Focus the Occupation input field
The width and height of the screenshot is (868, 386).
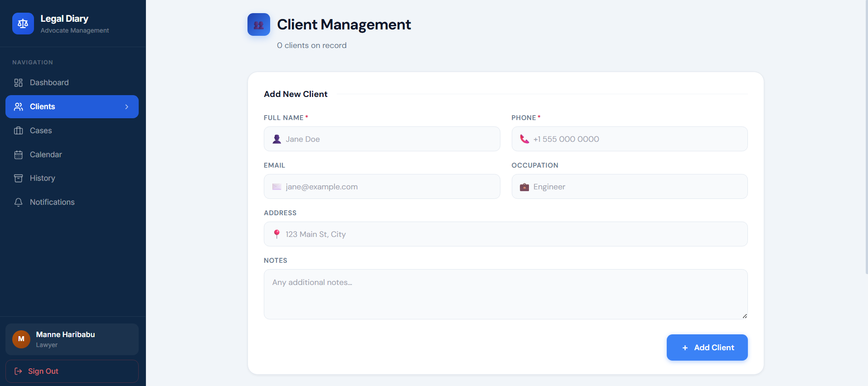point(630,187)
